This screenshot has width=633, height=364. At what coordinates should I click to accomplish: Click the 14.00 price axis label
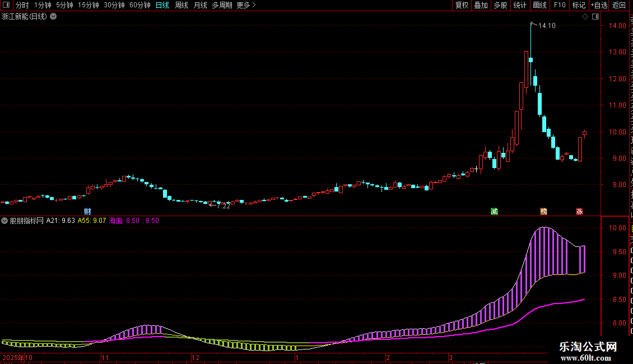(617, 25)
